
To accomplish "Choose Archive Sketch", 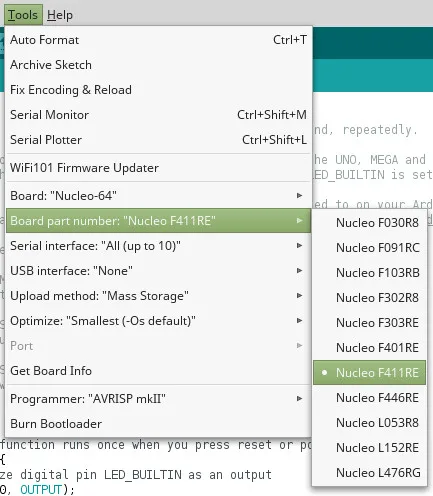I will coord(158,65).
